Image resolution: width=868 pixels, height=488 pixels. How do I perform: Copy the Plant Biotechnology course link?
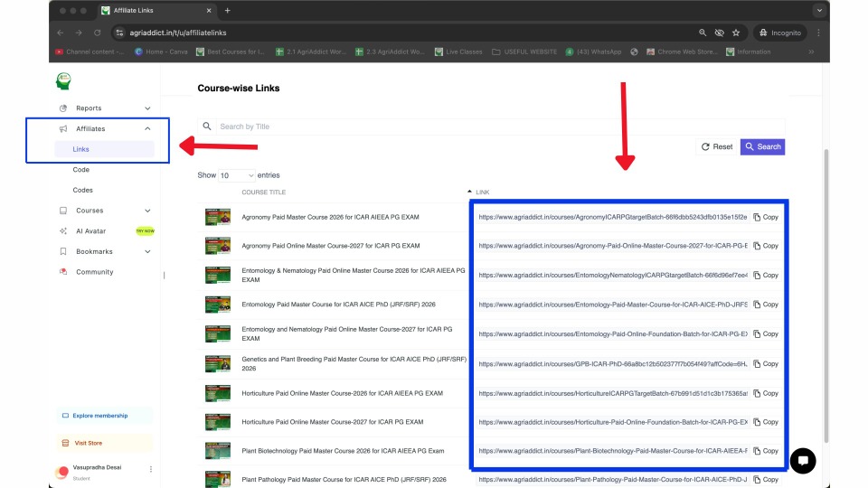click(x=765, y=451)
